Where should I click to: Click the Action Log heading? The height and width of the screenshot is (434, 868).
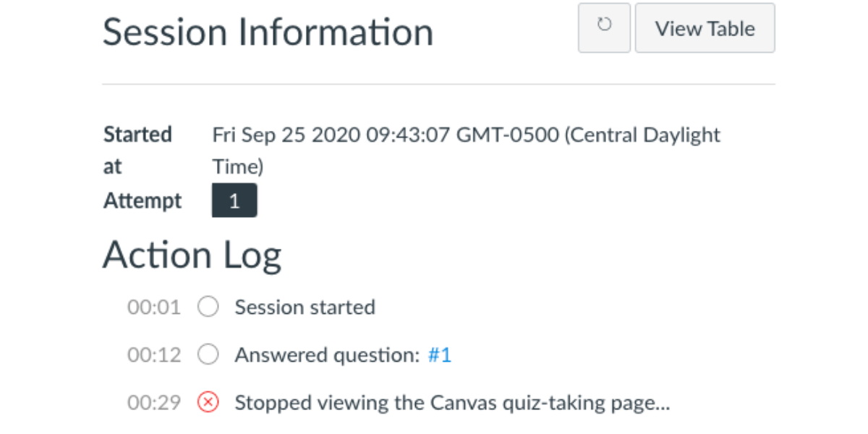coord(192,255)
